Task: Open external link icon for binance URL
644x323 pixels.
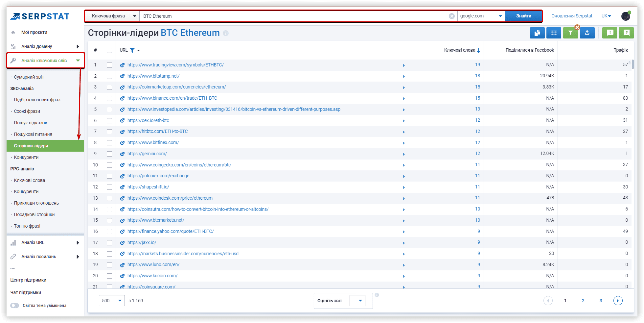Action: tap(122, 98)
